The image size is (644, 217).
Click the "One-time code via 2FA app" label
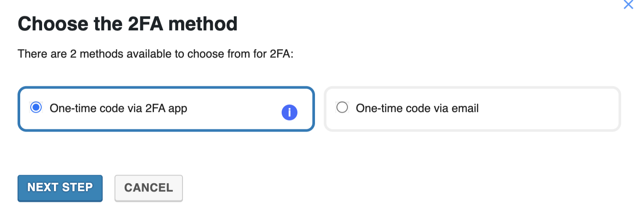[x=118, y=108]
